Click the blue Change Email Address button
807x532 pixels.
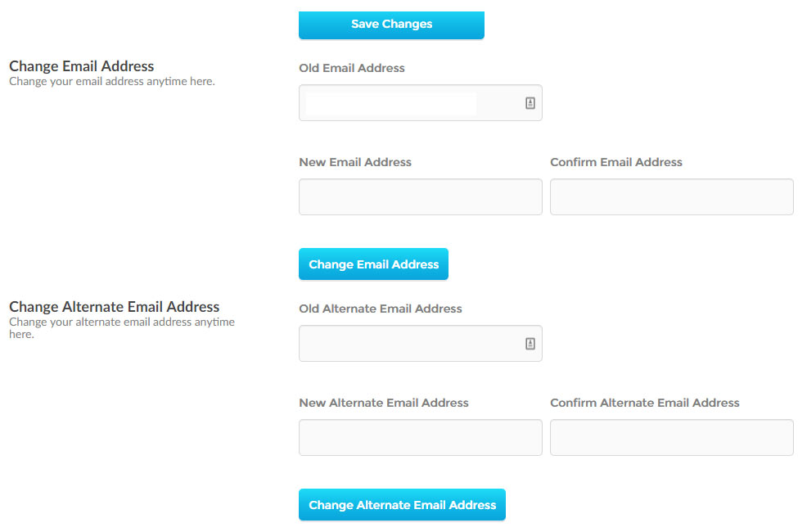pyautogui.click(x=374, y=264)
